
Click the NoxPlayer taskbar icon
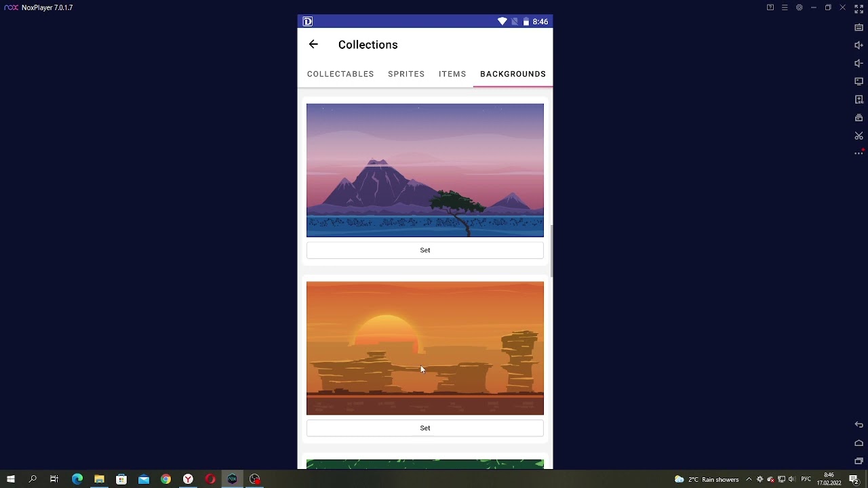tap(233, 479)
